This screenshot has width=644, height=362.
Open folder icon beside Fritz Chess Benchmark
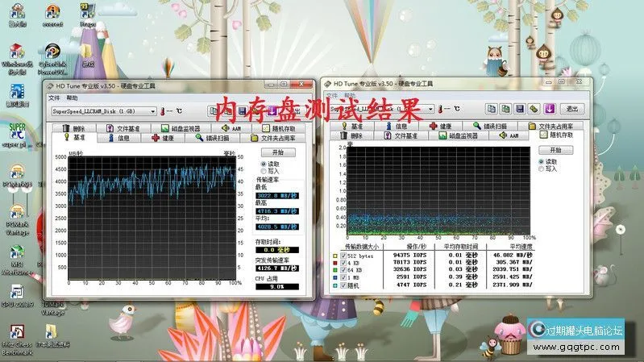(52, 336)
